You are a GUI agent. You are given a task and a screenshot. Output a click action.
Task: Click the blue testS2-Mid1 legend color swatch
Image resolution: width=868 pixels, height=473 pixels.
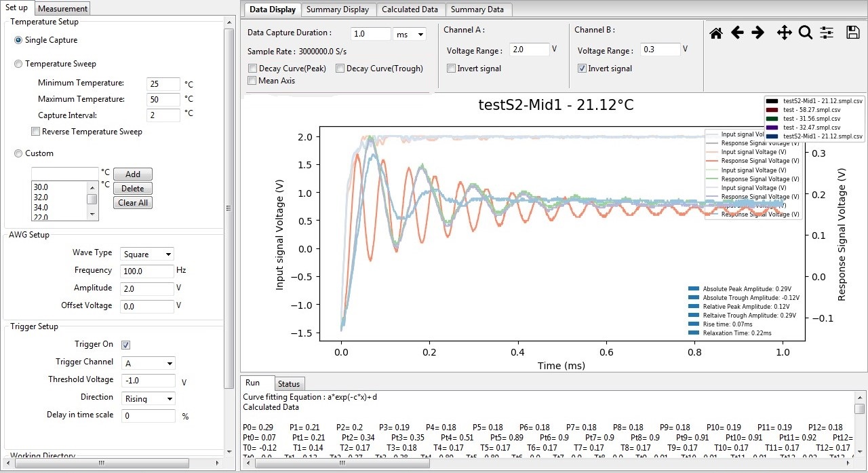click(772, 136)
